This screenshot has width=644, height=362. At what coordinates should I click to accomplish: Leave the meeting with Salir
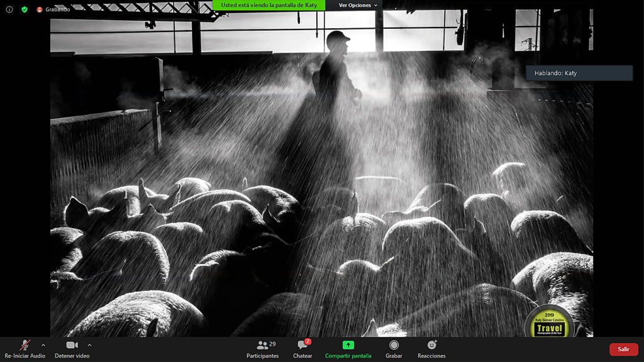coord(623,349)
